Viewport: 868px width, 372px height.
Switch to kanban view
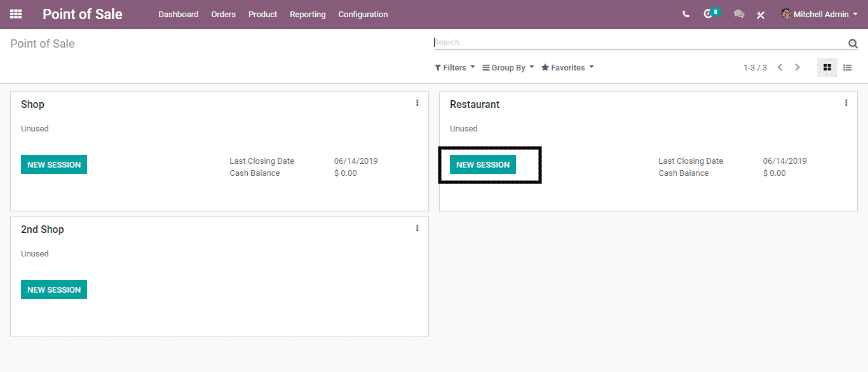827,67
